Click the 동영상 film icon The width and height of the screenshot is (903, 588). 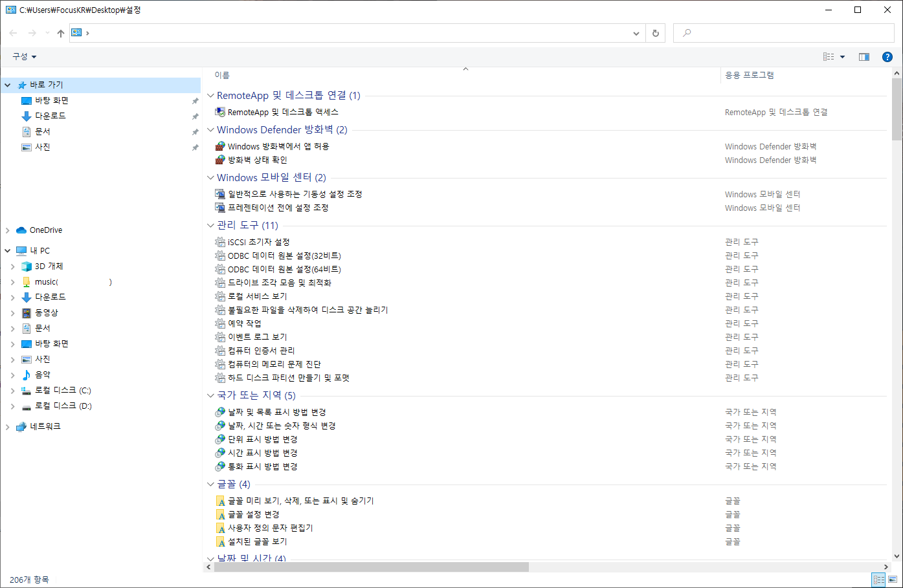point(27,313)
